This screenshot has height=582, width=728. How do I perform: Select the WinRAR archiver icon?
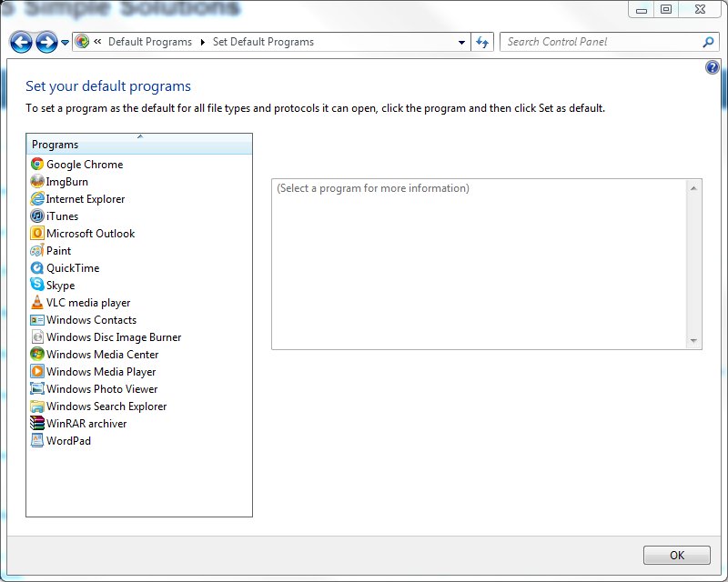point(37,424)
